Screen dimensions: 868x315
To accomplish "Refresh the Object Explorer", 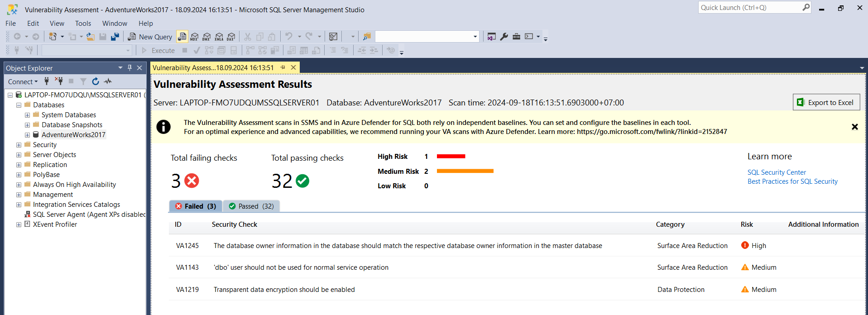I will point(96,81).
